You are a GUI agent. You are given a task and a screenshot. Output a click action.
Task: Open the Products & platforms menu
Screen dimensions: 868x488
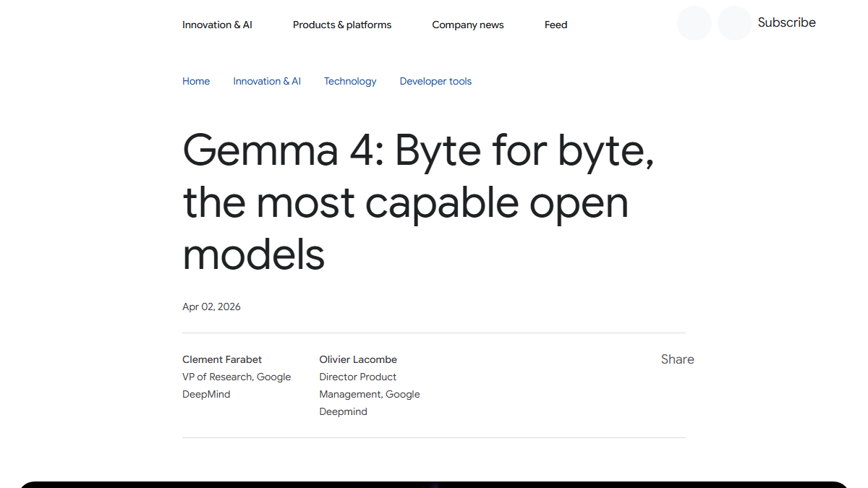(342, 25)
